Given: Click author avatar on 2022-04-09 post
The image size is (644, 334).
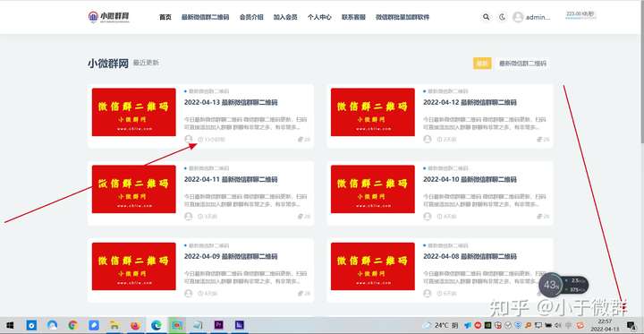Looking at the screenshot, I should click(189, 294).
